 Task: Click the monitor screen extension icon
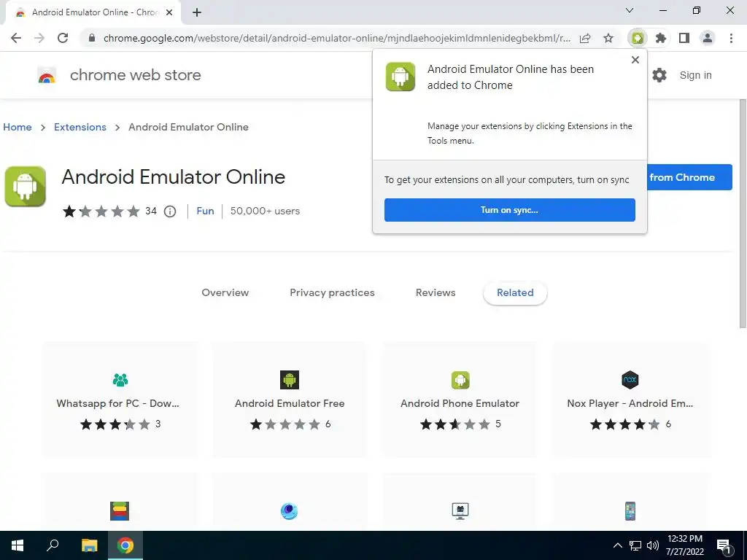pyautogui.click(x=460, y=511)
